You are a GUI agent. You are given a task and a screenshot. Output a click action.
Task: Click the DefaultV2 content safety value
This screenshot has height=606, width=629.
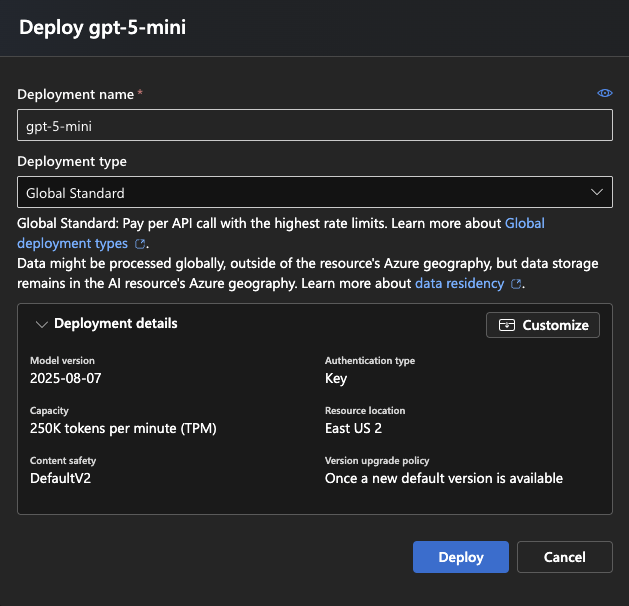(x=62, y=478)
